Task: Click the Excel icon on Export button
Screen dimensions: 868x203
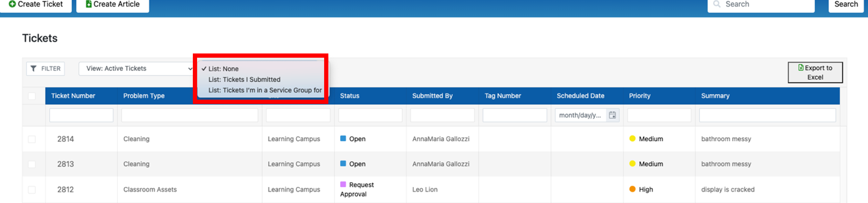Action: click(x=801, y=67)
